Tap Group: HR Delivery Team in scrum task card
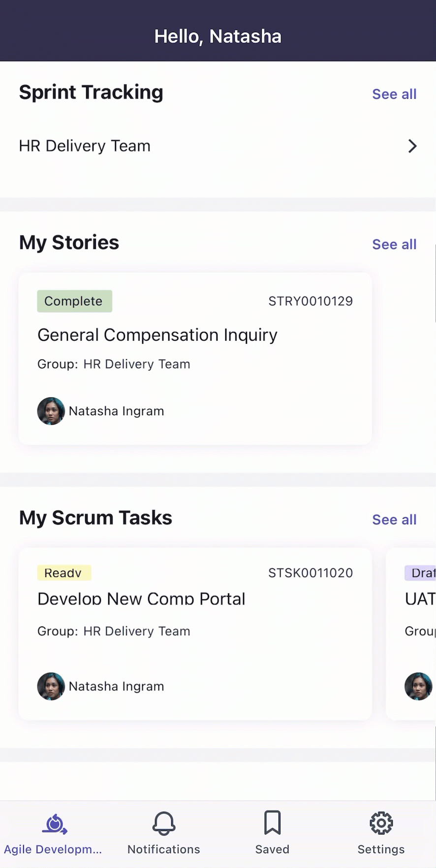This screenshot has width=436, height=868. click(x=114, y=631)
